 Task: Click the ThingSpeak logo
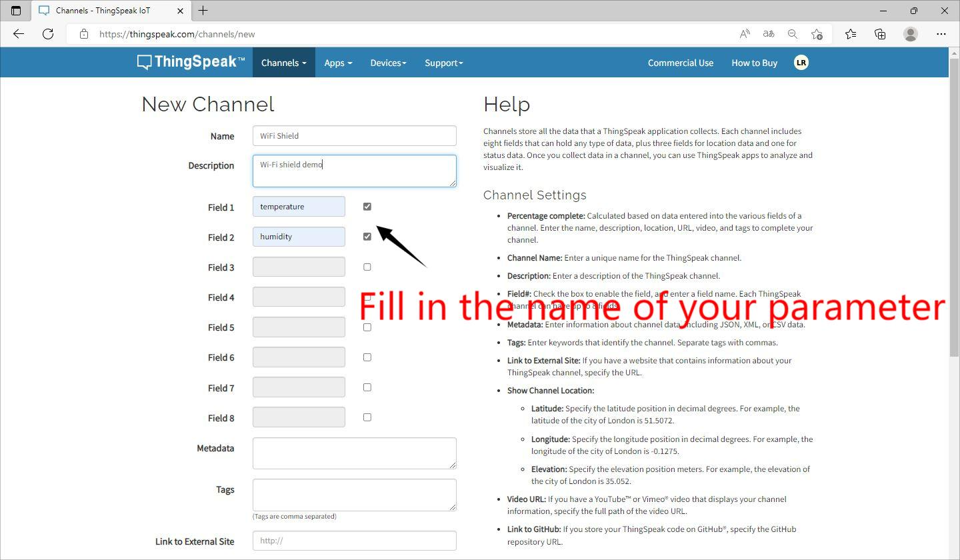[191, 62]
